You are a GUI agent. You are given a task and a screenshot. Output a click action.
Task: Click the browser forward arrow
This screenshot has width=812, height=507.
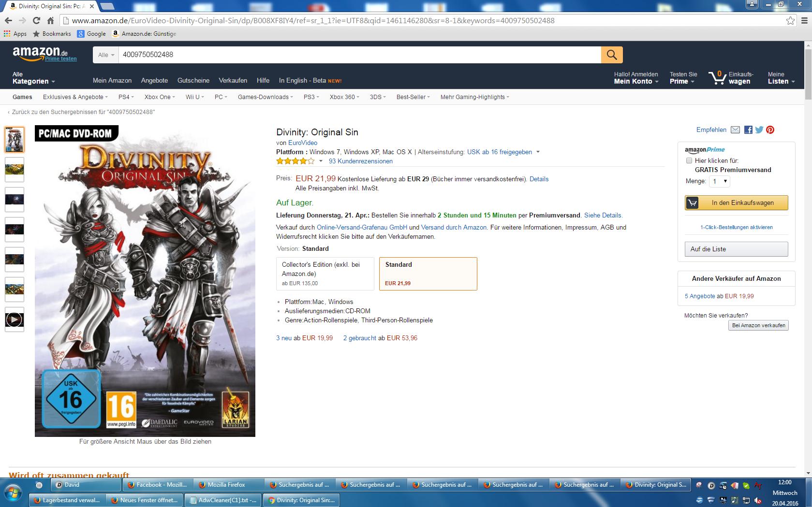[22, 20]
